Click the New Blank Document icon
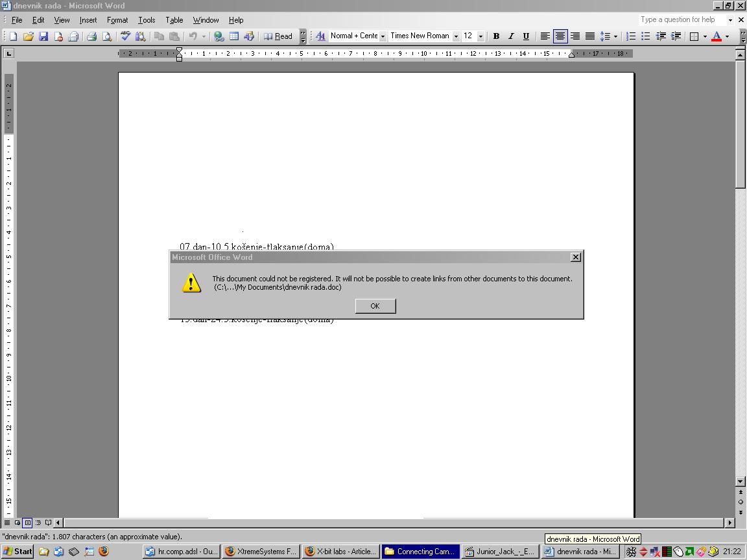This screenshot has height=560, width=747. click(x=14, y=36)
